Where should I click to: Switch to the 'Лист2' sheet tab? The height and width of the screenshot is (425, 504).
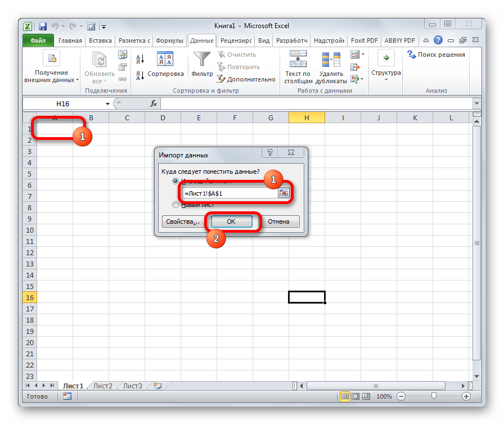(x=103, y=386)
